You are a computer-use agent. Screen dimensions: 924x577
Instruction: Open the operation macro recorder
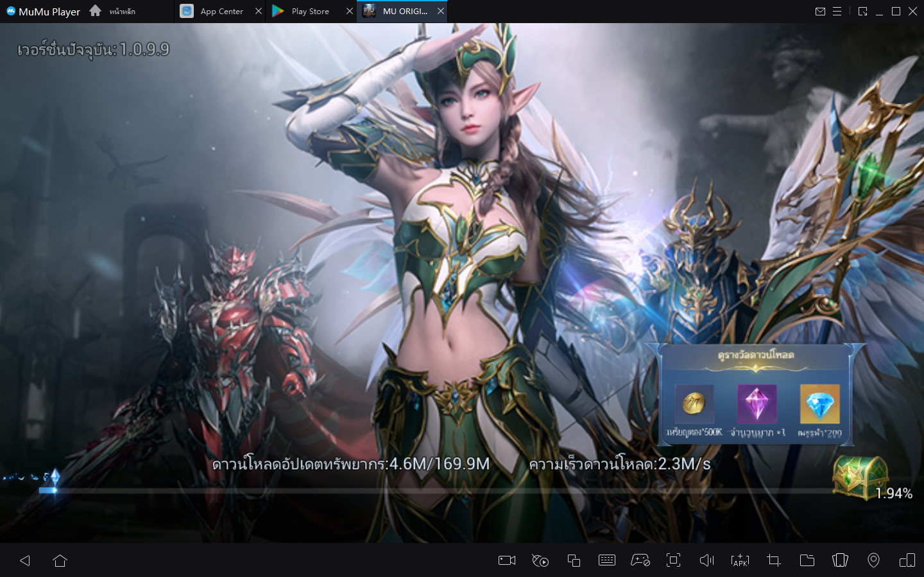(540, 560)
